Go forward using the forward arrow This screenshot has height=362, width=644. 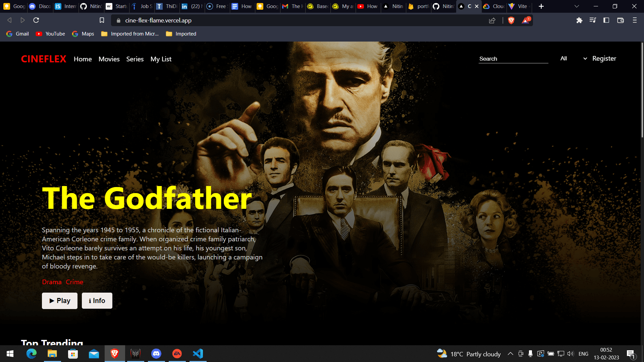23,20
